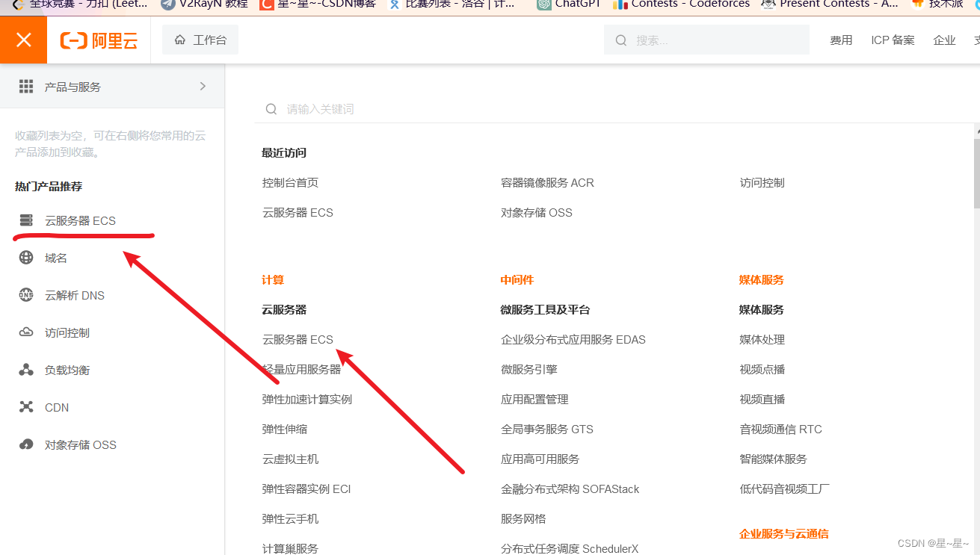Image resolution: width=980 pixels, height=555 pixels.
Task: Open 轻量应用服务器
Action: click(301, 369)
